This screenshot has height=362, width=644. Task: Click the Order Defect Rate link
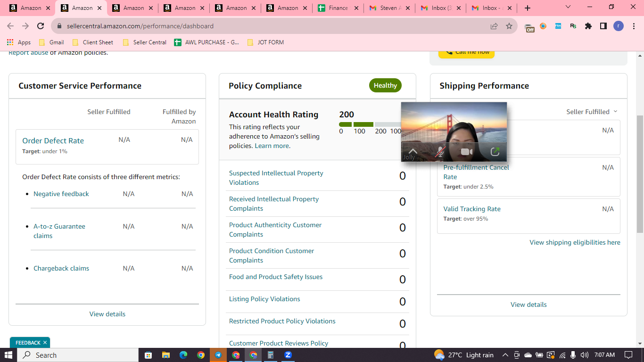click(53, 140)
